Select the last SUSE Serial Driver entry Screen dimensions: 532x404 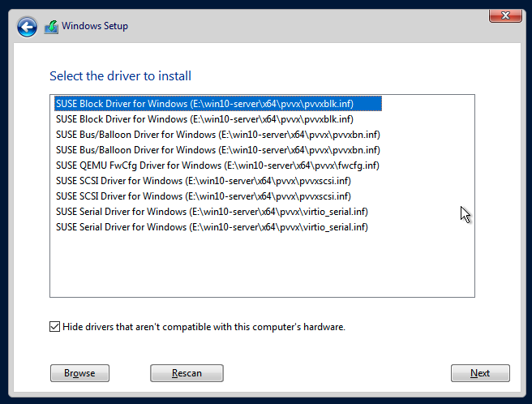click(x=211, y=227)
